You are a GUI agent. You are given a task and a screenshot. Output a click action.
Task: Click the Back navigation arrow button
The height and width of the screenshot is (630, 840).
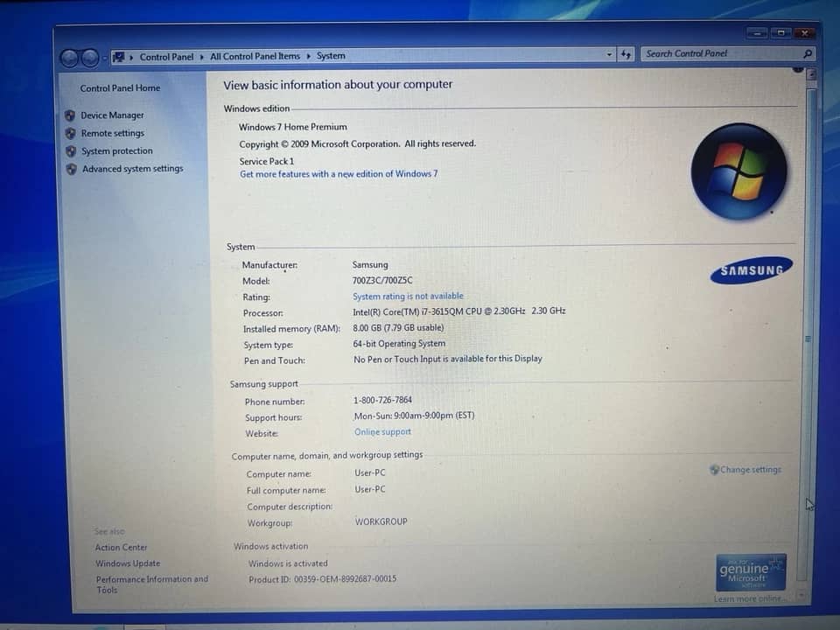70,58
